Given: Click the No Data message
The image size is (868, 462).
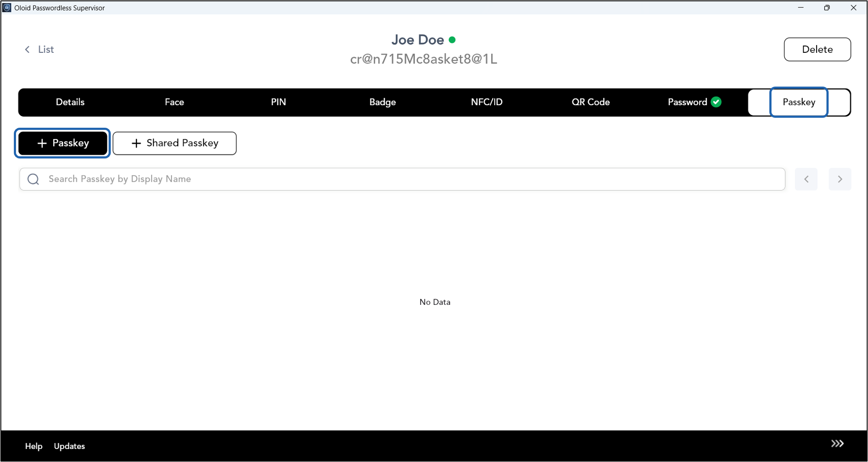Looking at the screenshot, I should [x=435, y=302].
